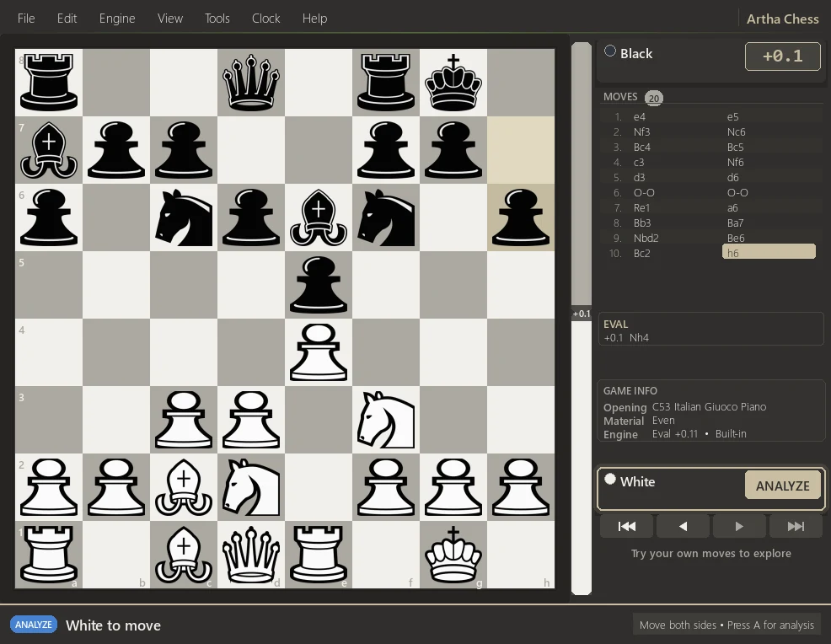This screenshot has height=644, width=831.
Task: Click the white pawn on e4
Action: click(x=318, y=352)
